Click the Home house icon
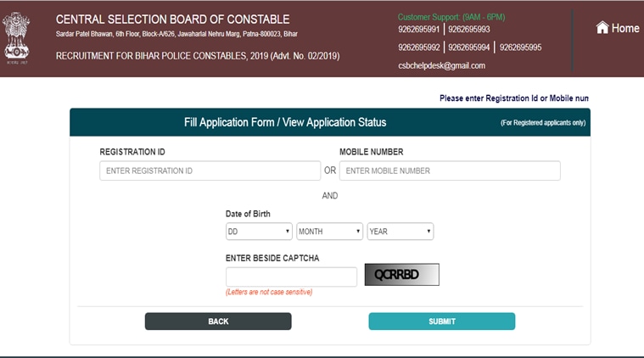Screen dimensions: 644x358 [x=602, y=28]
